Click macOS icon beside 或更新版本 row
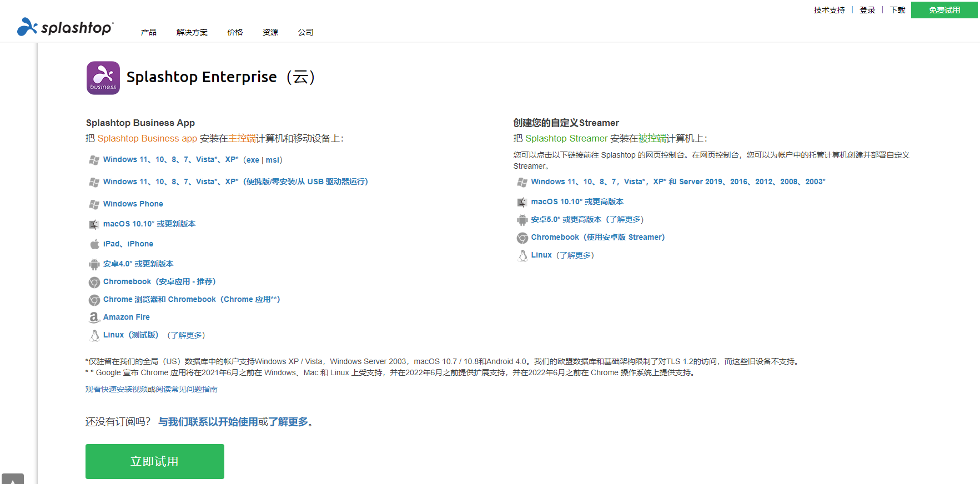Image resolution: width=980 pixels, height=484 pixels. [94, 224]
